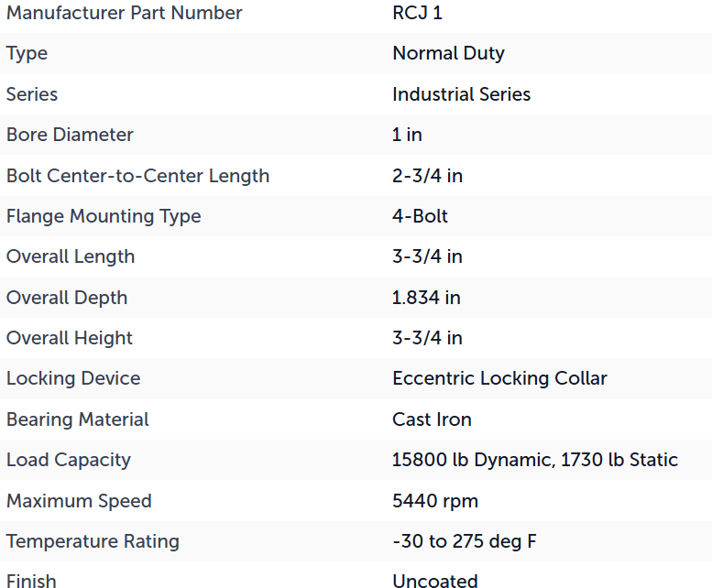The width and height of the screenshot is (712, 588).
Task: Select the Normal Duty type value
Action: tap(448, 53)
